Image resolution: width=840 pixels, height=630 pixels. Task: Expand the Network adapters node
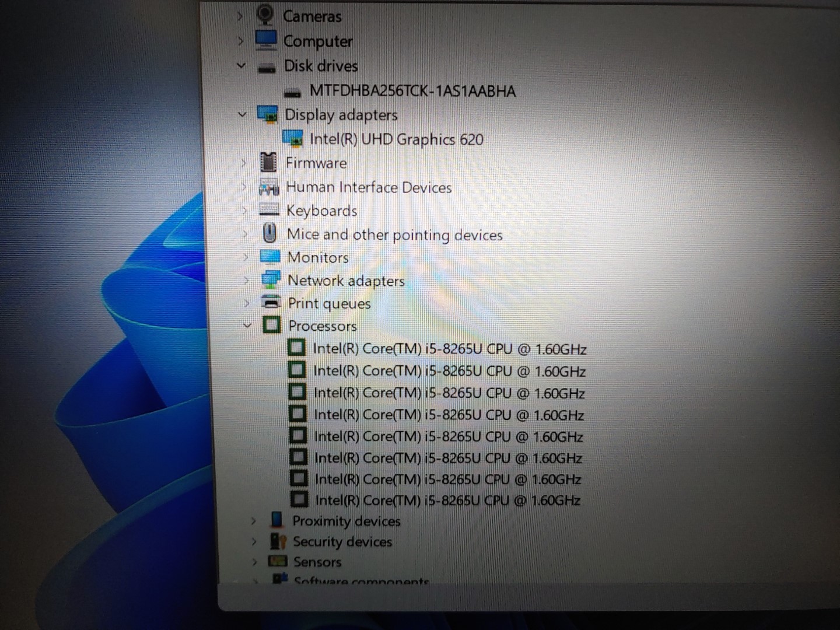click(x=247, y=281)
